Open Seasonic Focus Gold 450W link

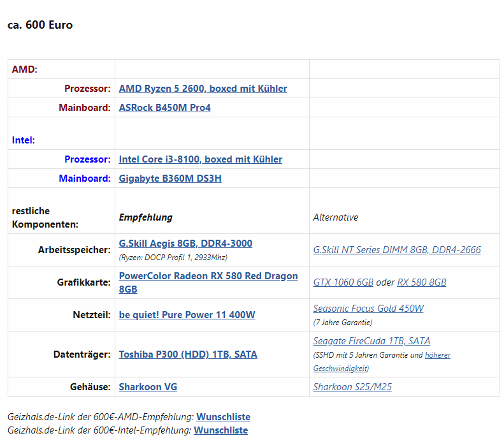368,309
